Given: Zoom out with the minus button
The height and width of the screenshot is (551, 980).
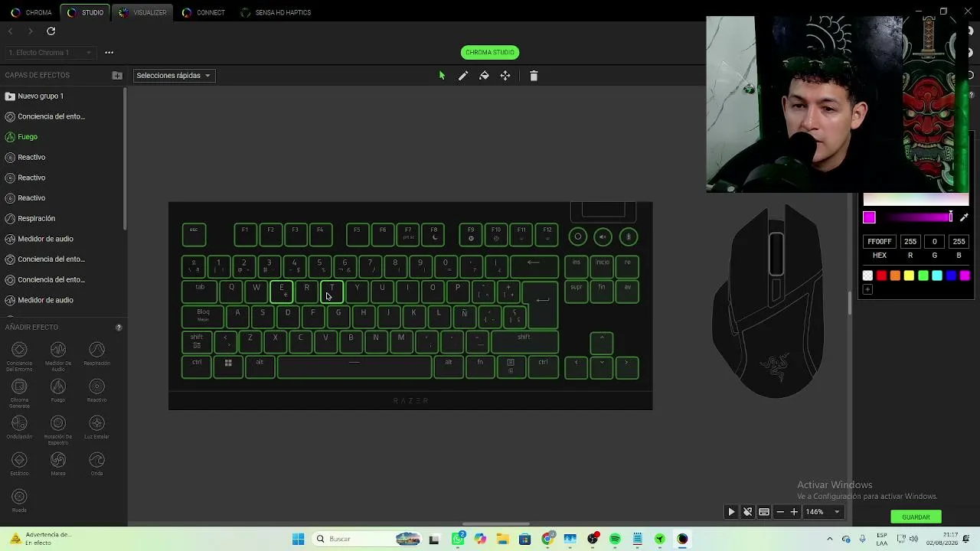Looking at the screenshot, I should point(780,512).
